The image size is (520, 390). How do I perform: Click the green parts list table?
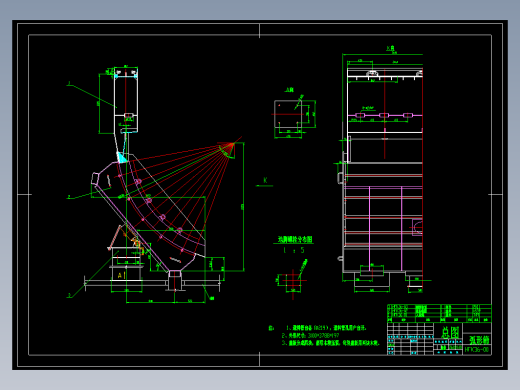pos(439,313)
